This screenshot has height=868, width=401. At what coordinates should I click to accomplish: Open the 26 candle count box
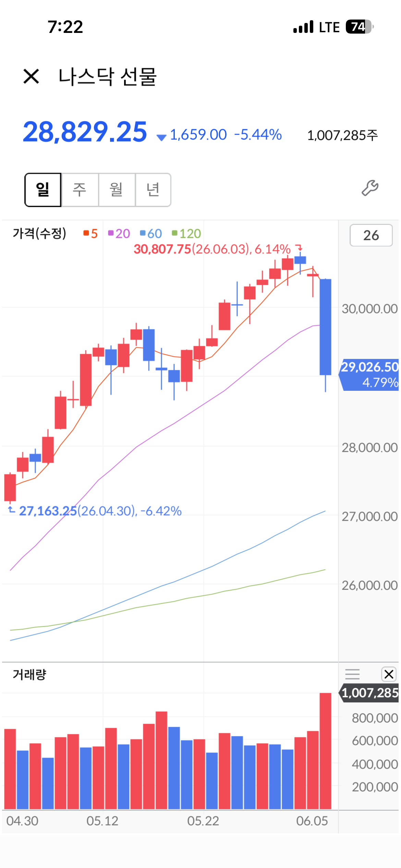(x=371, y=235)
